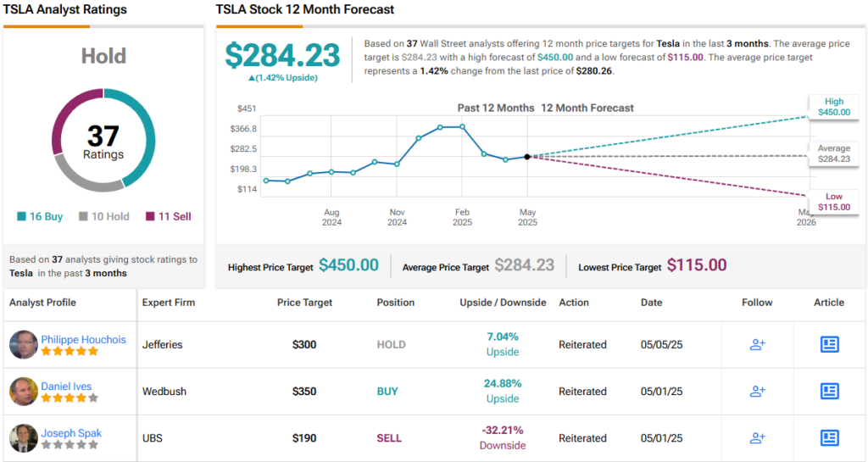Click the $350 price target cell

pyautogui.click(x=304, y=391)
